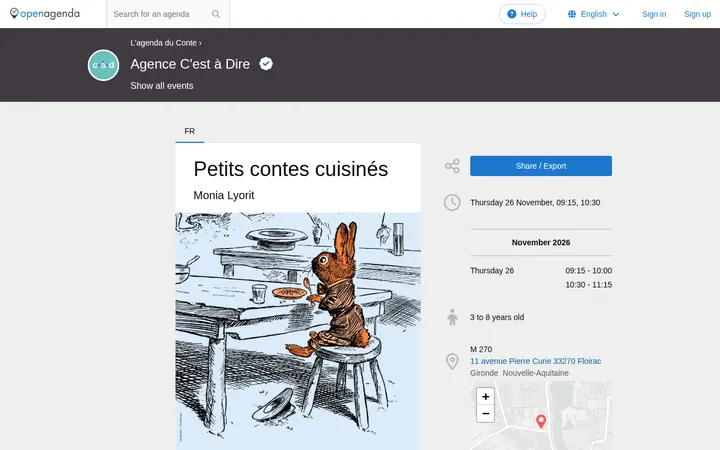Click the person age icon
The width and height of the screenshot is (720, 450).
coord(452,317)
